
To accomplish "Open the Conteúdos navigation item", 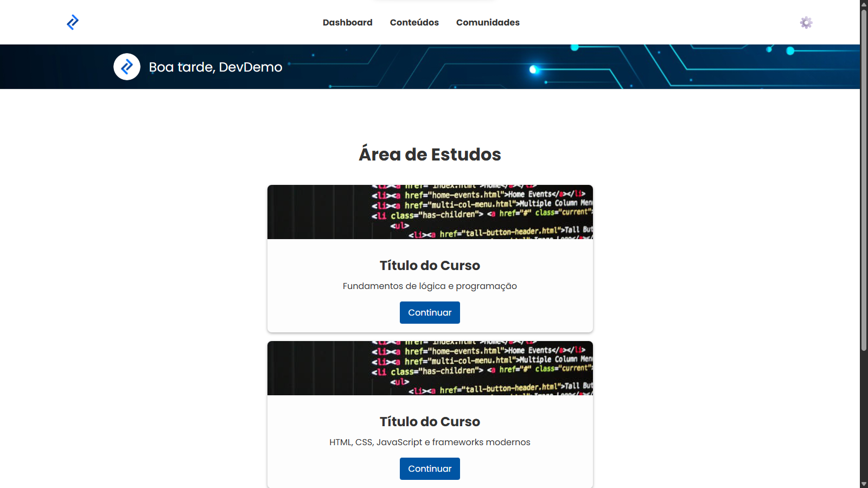I will (x=414, y=22).
